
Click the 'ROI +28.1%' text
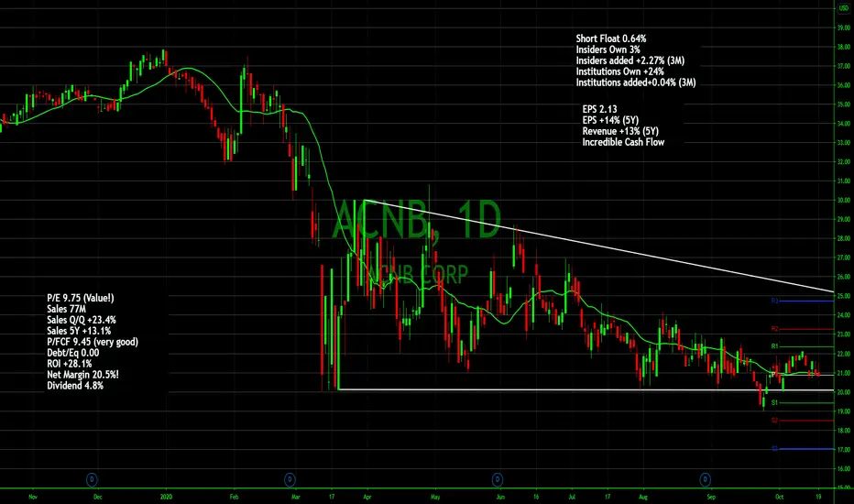[x=69, y=364]
